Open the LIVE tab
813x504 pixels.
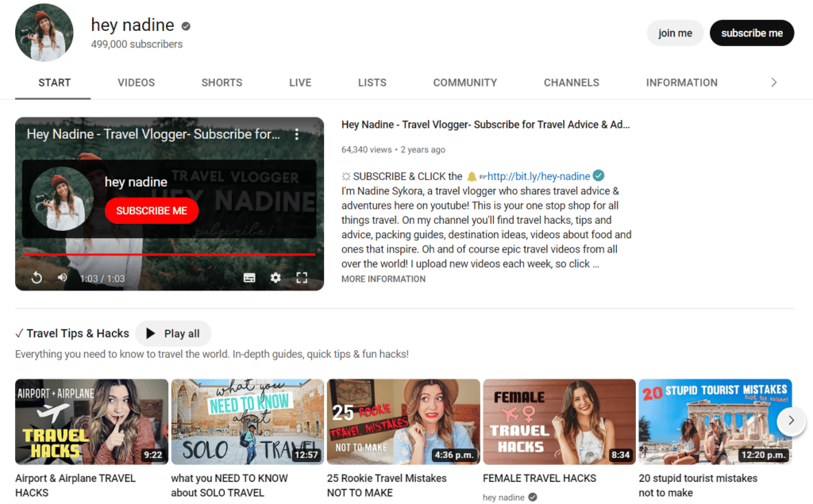click(x=300, y=83)
